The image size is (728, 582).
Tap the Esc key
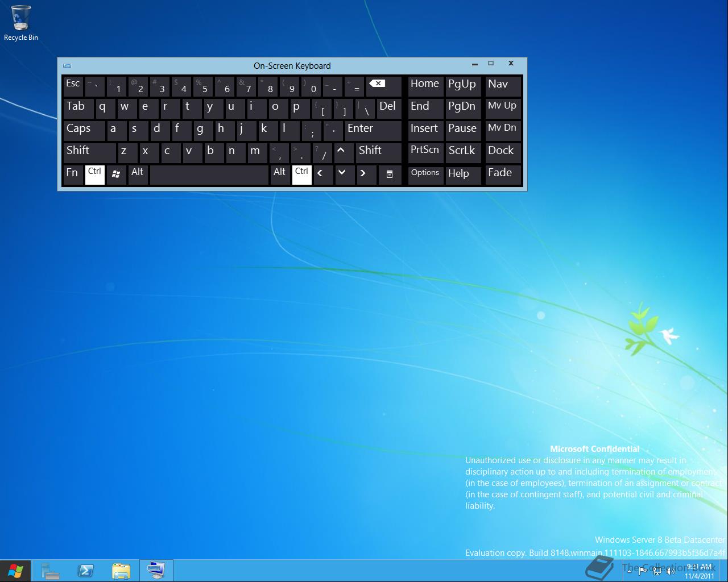(x=73, y=86)
